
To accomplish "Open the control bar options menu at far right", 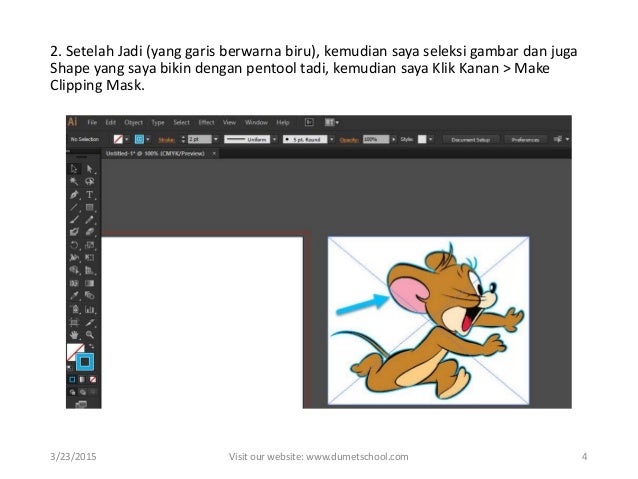I will pos(567,139).
